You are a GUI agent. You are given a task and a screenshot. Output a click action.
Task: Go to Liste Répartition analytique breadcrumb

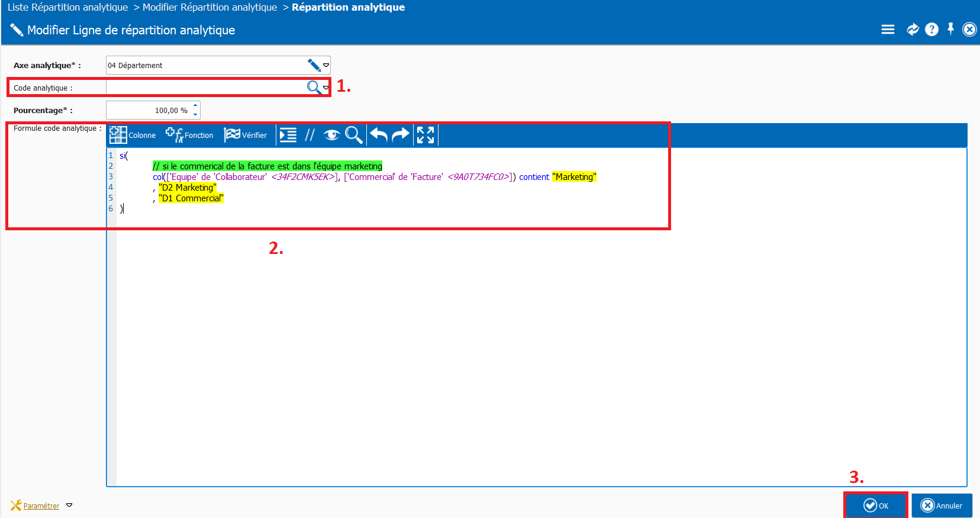[67, 7]
